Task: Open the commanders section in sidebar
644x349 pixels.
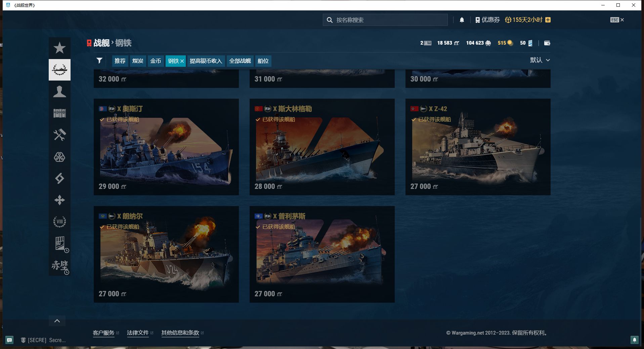Action: (59, 92)
